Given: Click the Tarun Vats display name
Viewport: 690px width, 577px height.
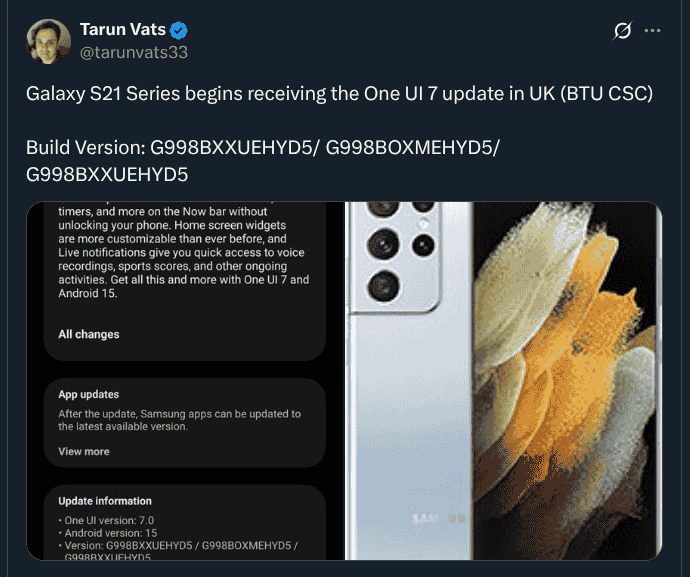Looking at the screenshot, I should (x=122, y=29).
